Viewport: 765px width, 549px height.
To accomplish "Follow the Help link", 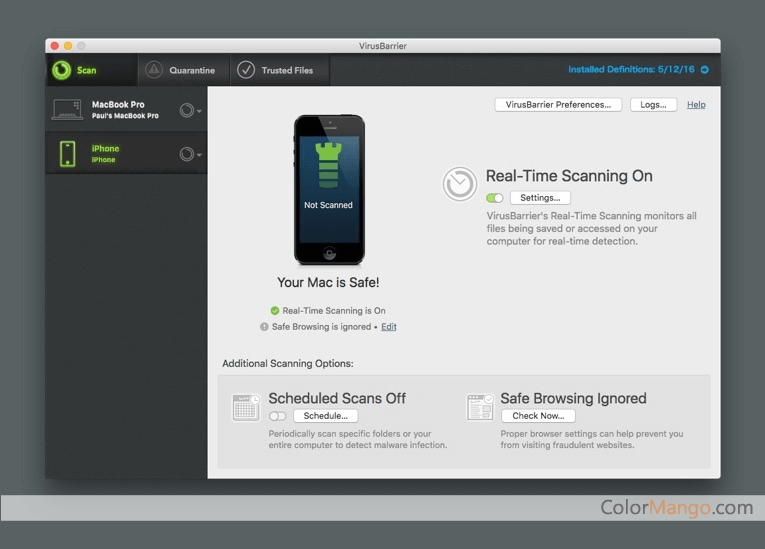I will (x=696, y=104).
